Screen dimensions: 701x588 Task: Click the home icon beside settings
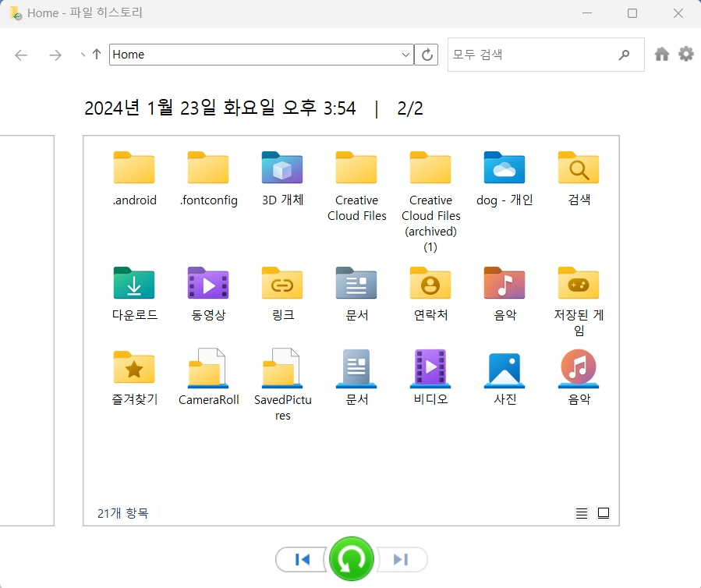pyautogui.click(x=661, y=54)
